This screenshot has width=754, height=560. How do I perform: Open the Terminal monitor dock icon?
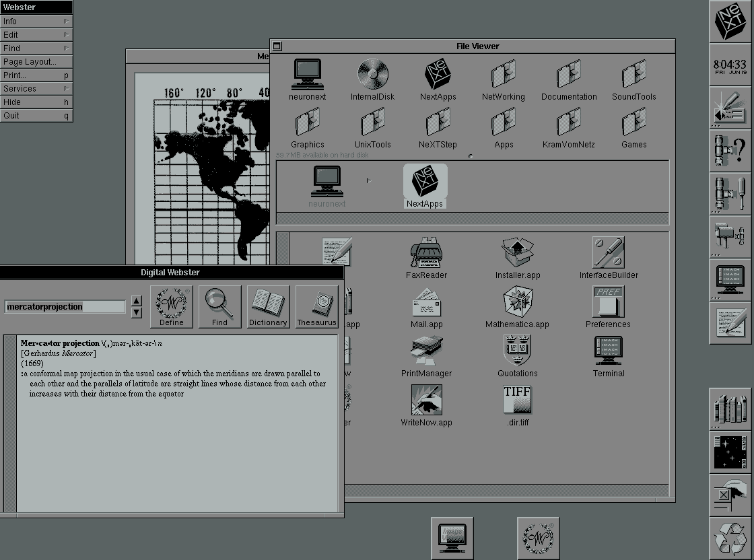[730, 279]
